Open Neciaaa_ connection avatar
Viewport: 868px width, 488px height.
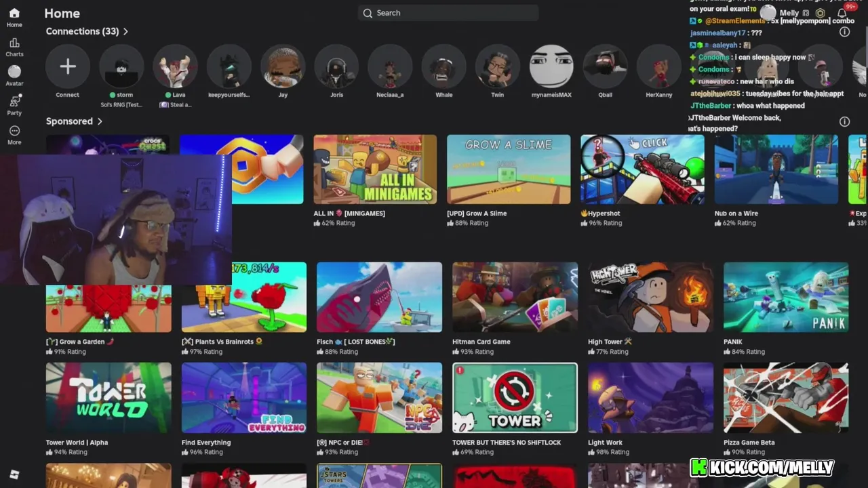pyautogui.click(x=390, y=66)
